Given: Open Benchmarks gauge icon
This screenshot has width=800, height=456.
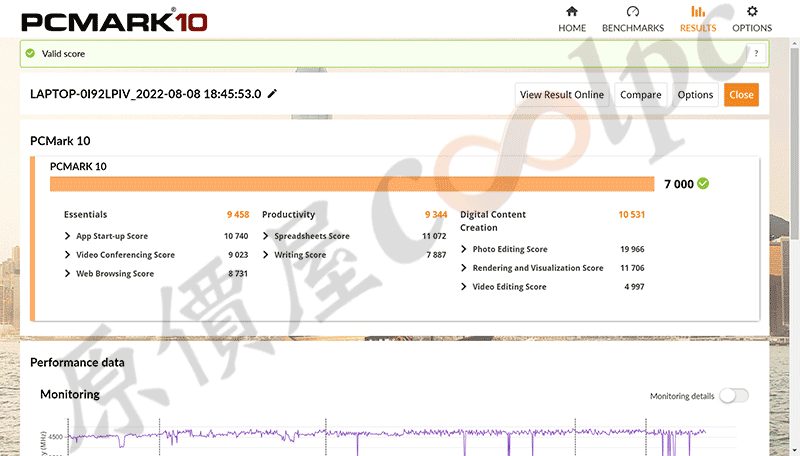Looking at the screenshot, I should coord(633,11).
